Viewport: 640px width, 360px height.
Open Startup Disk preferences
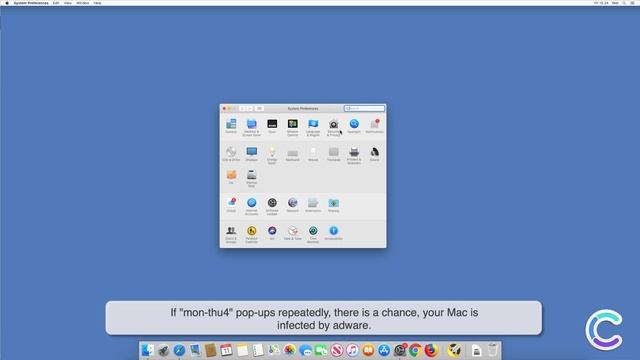(251, 178)
